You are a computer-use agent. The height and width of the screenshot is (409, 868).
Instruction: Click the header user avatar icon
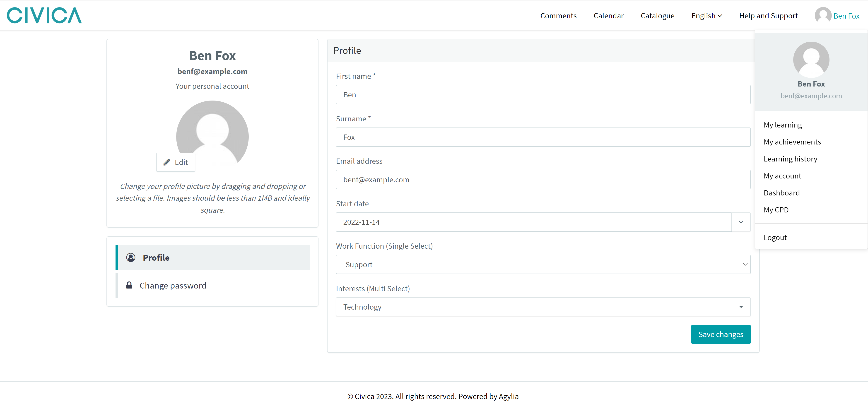click(823, 15)
